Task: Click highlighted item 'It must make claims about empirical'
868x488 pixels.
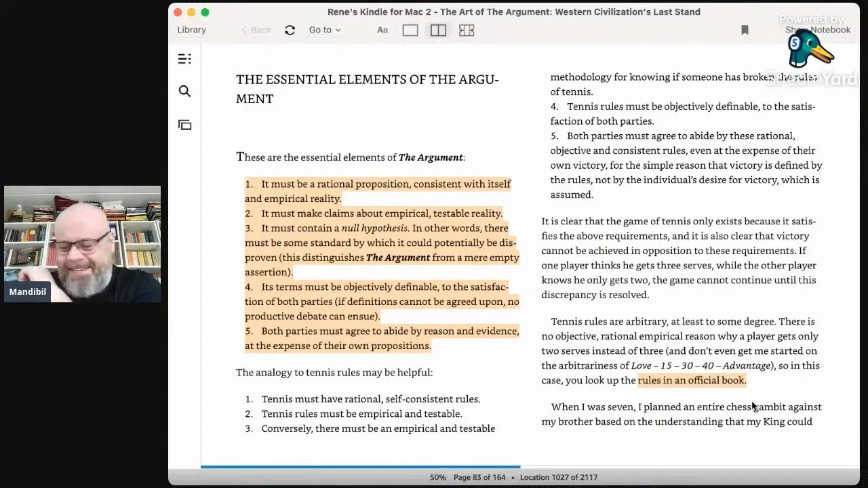Action: click(374, 213)
